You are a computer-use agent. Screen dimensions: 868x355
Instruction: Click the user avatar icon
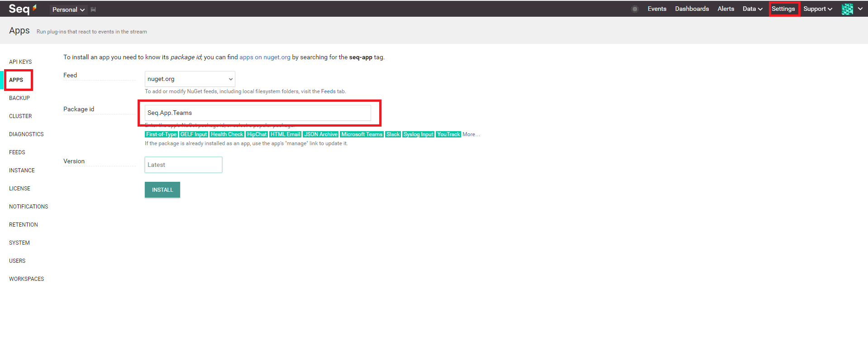847,9
